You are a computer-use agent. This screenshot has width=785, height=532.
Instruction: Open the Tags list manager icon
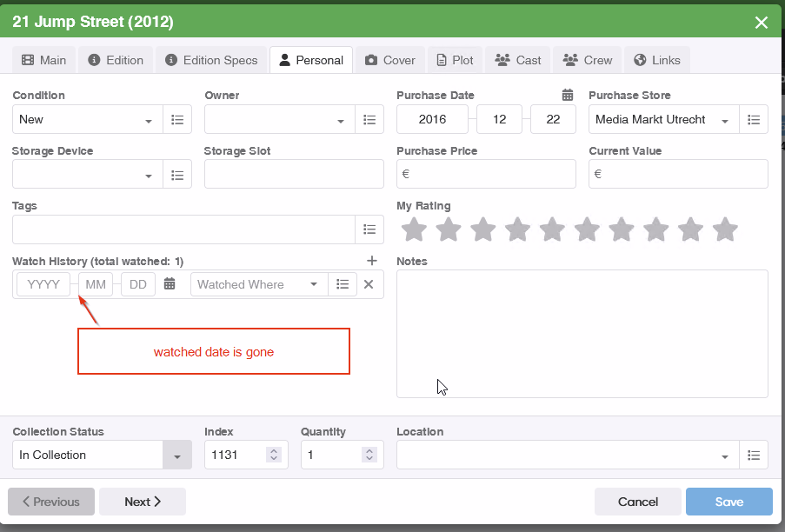(x=369, y=229)
